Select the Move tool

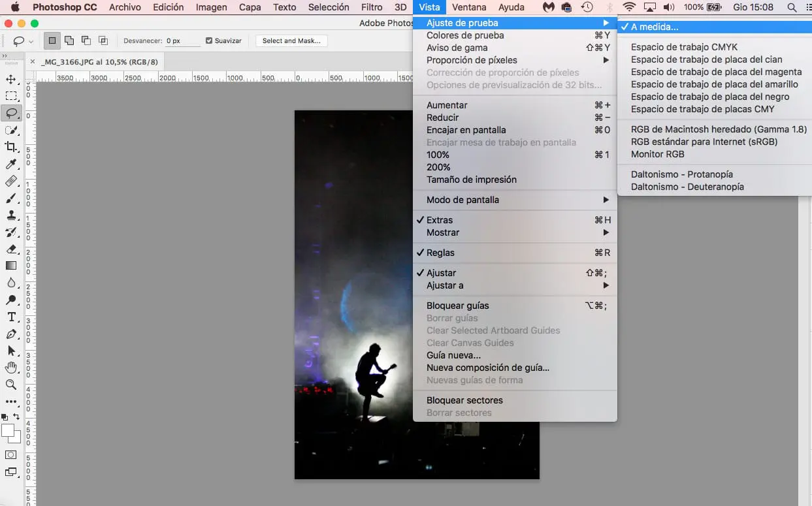[11, 80]
